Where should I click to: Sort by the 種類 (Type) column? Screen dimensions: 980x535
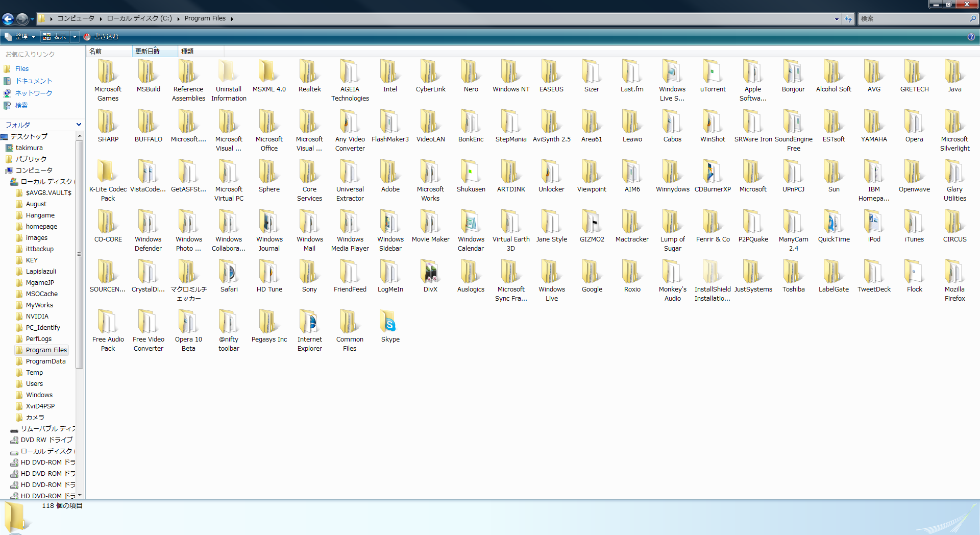[201, 52]
